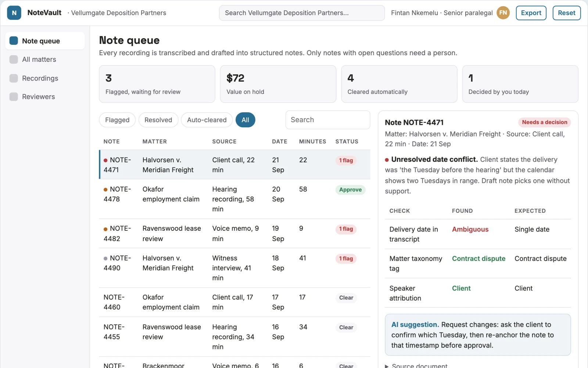Click the Decided by you today card
588x368 pixels.
pyautogui.click(x=520, y=84)
